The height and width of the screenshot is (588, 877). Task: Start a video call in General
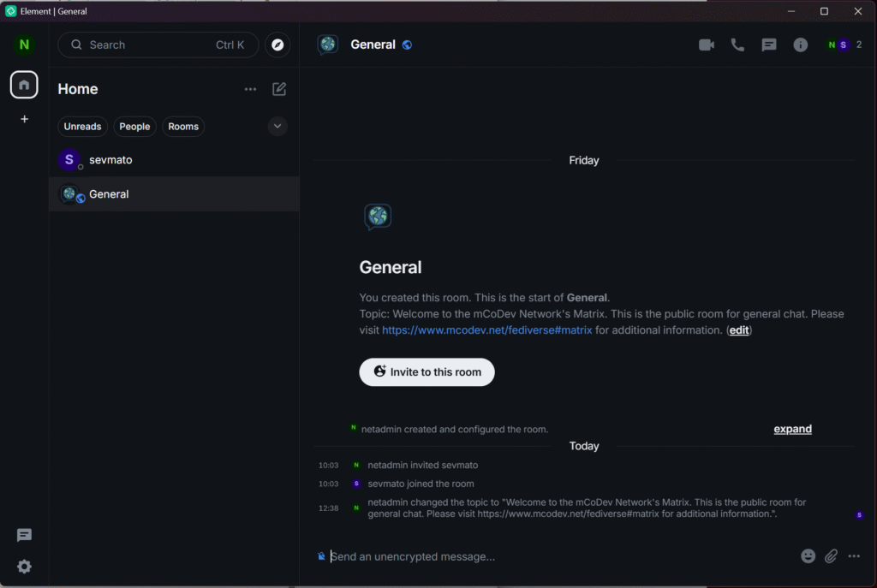[706, 45]
